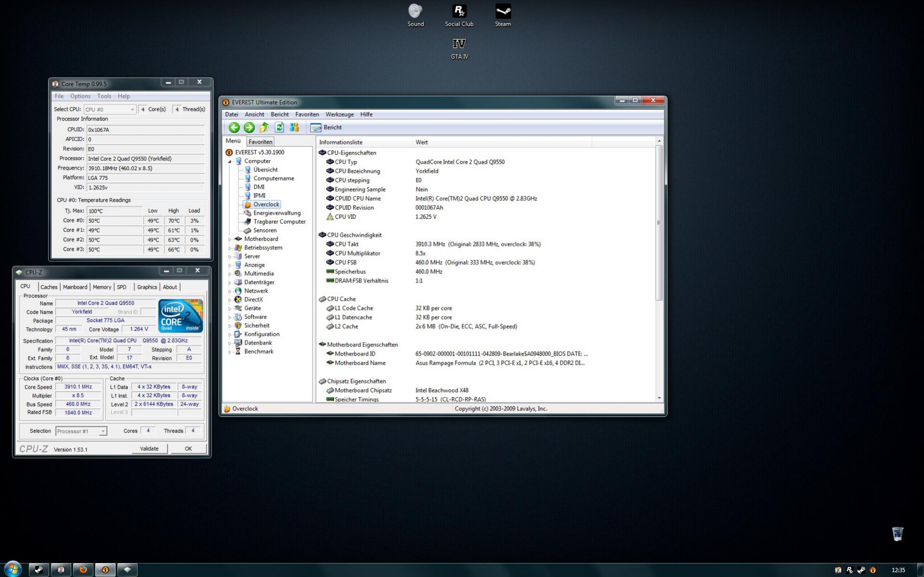Open the Bericht report toolbar button
Image resolution: width=924 pixels, height=577 pixels.
tap(326, 128)
